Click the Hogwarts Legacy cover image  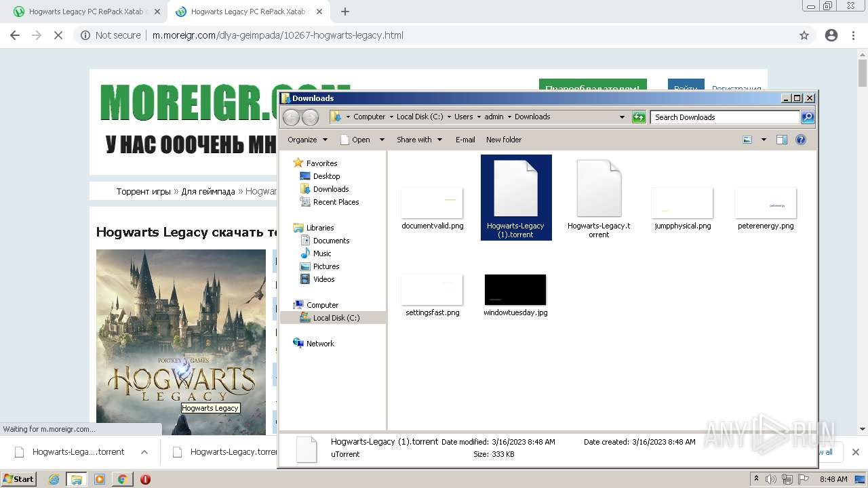[x=180, y=342]
